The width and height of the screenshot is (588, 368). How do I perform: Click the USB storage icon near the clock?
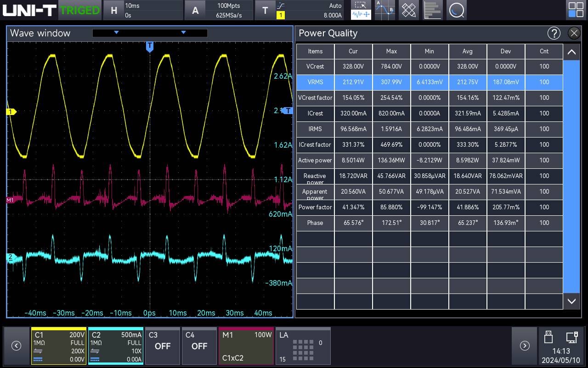point(548,337)
